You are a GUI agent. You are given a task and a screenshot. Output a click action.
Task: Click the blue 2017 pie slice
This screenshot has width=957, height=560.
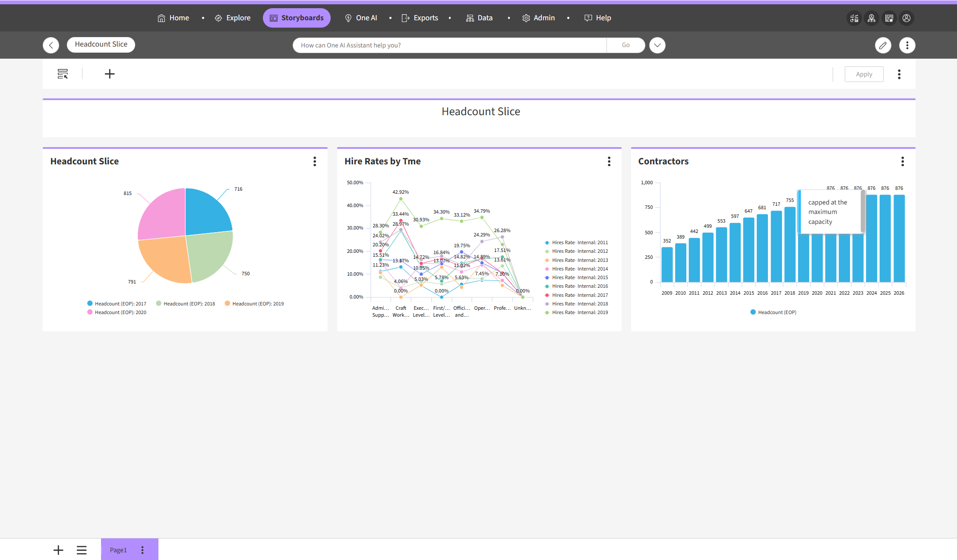pyautogui.click(x=206, y=211)
